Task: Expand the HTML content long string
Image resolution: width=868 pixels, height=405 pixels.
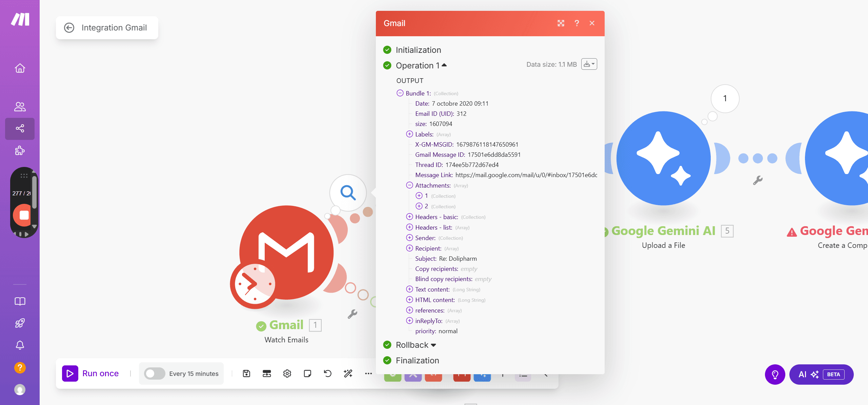Action: pos(409,300)
